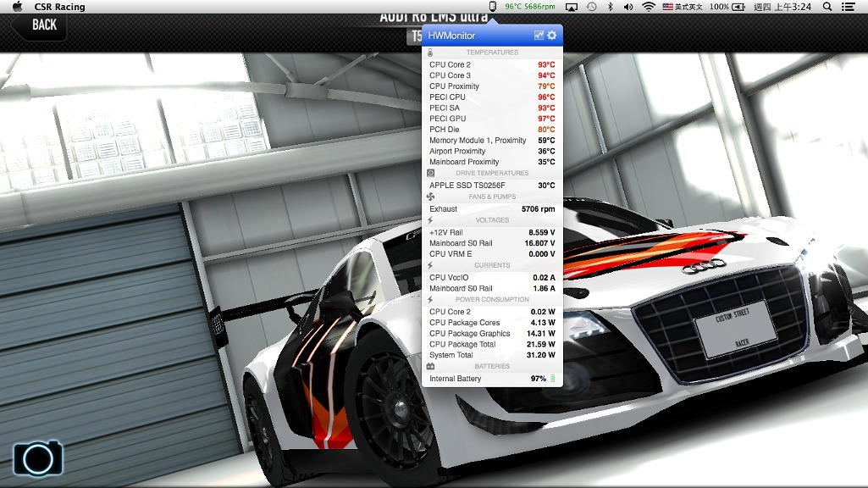Click the Wi-Fi status icon

coord(649,7)
